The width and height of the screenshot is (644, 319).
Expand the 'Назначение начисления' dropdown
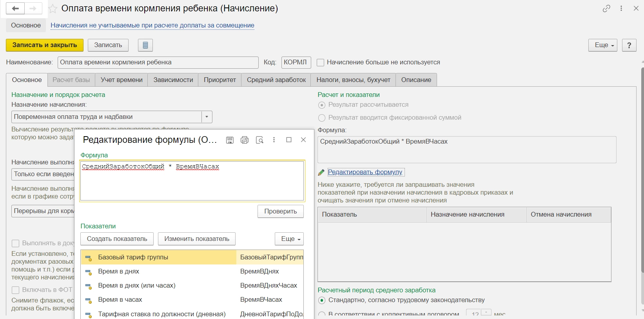click(x=207, y=117)
